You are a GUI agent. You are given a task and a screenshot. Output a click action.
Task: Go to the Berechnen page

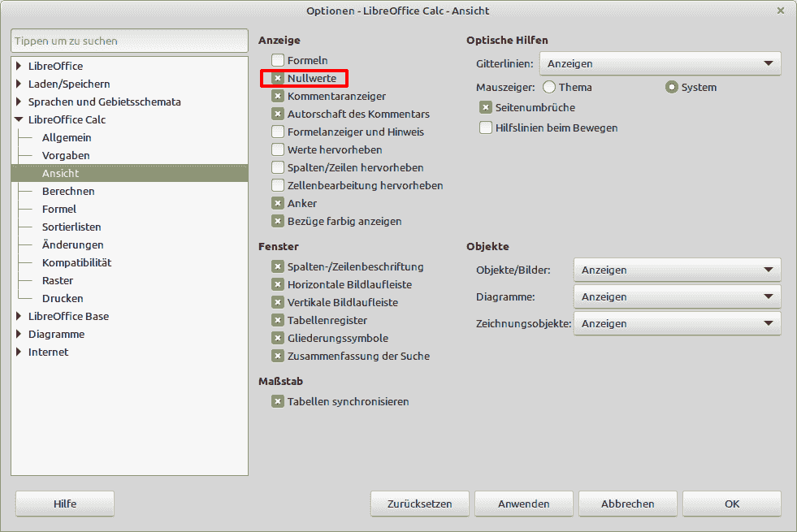(x=68, y=191)
